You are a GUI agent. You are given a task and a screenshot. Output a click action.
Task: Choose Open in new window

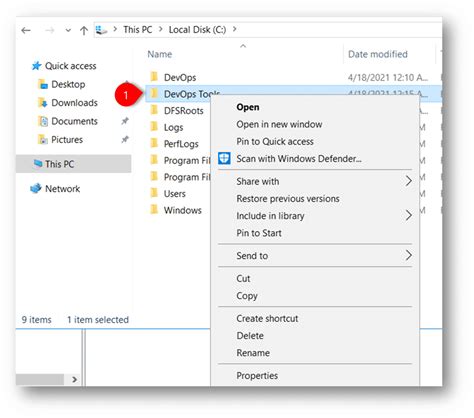click(x=279, y=124)
